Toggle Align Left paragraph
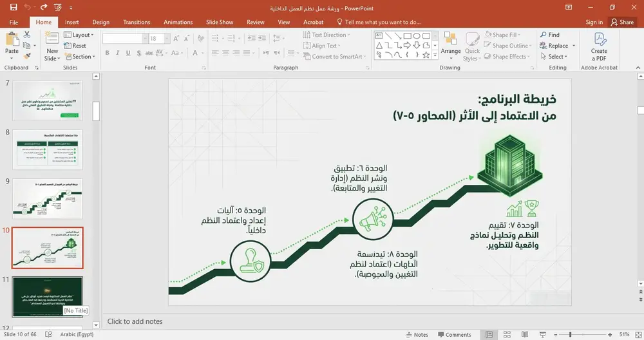This screenshot has width=644, height=340. tap(215, 53)
